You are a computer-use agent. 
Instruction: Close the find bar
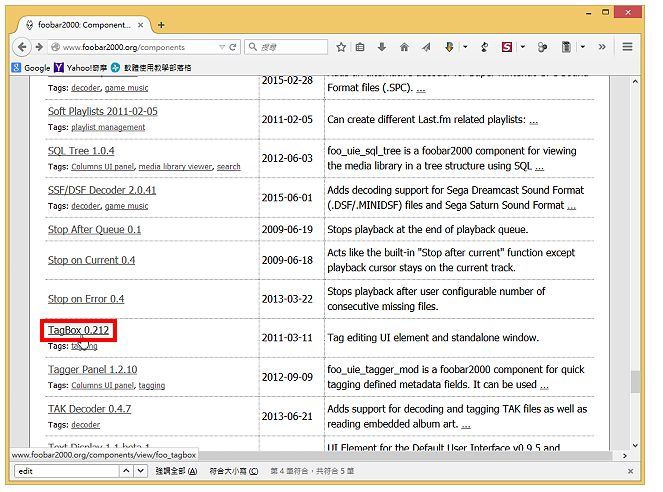[x=630, y=471]
